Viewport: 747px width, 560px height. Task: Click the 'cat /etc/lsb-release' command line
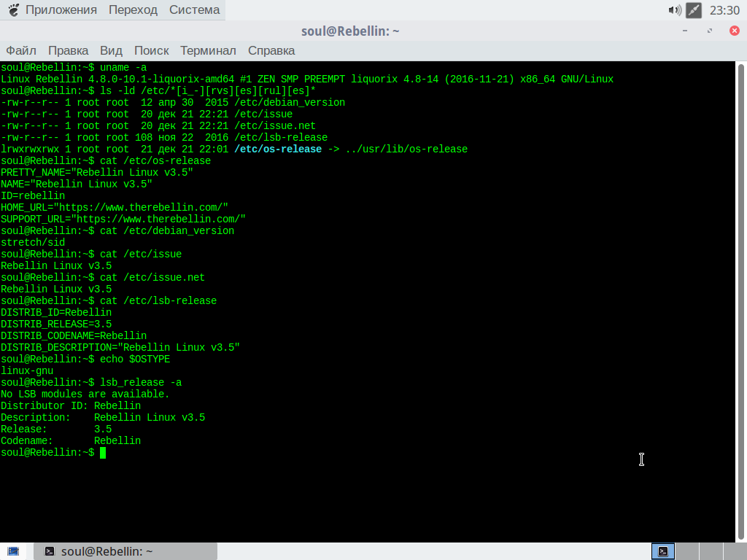pyautogui.click(x=109, y=301)
